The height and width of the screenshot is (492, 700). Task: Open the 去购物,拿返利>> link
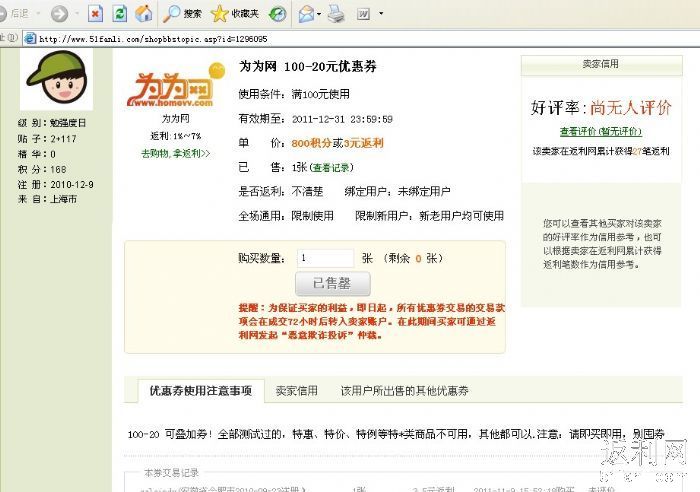[x=176, y=153]
